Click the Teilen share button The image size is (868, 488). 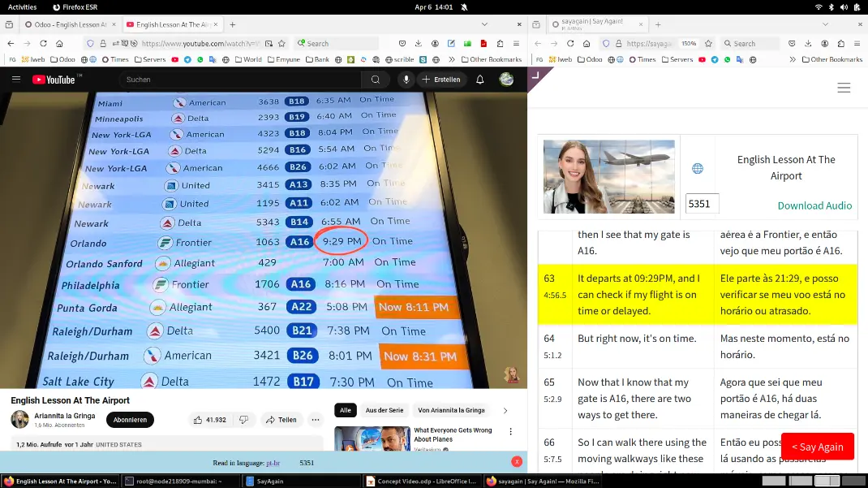(281, 420)
